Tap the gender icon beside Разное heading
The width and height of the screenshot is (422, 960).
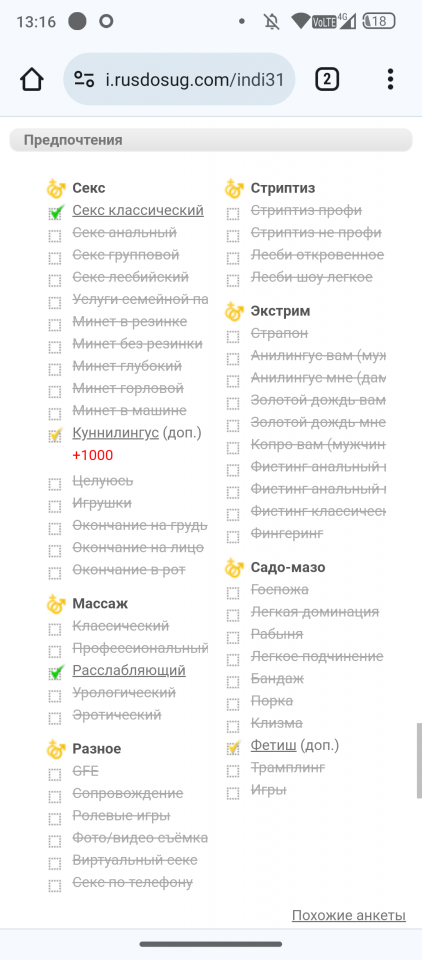[x=56, y=749]
